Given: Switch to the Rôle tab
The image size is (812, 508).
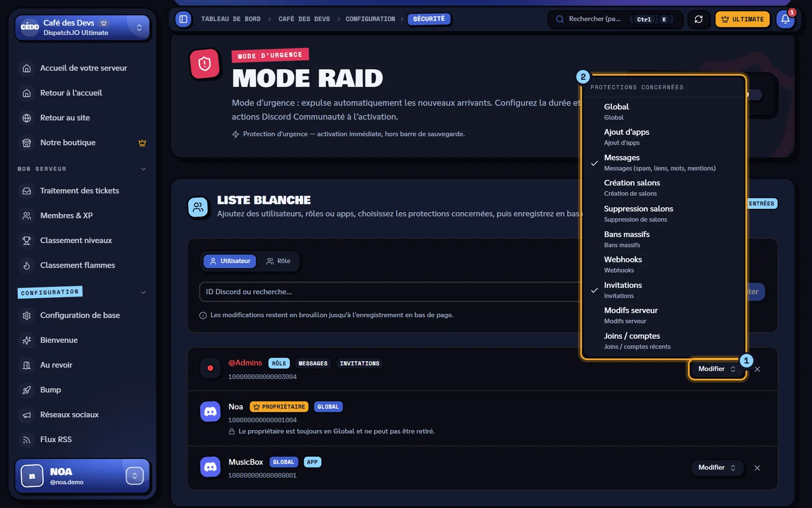Looking at the screenshot, I should 279,261.
